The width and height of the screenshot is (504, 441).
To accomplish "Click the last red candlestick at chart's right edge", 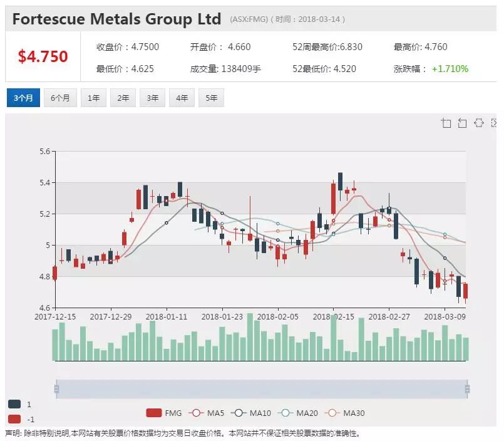I will pos(465,291).
